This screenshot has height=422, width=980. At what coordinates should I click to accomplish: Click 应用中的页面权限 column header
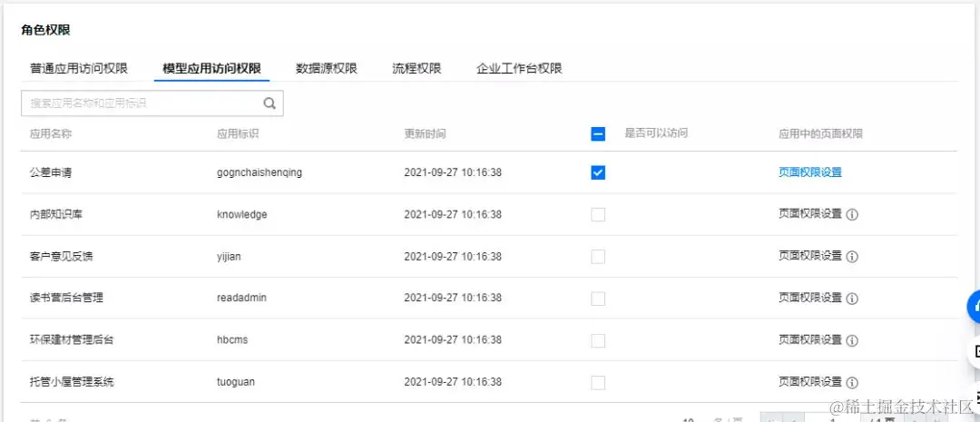coord(820,133)
